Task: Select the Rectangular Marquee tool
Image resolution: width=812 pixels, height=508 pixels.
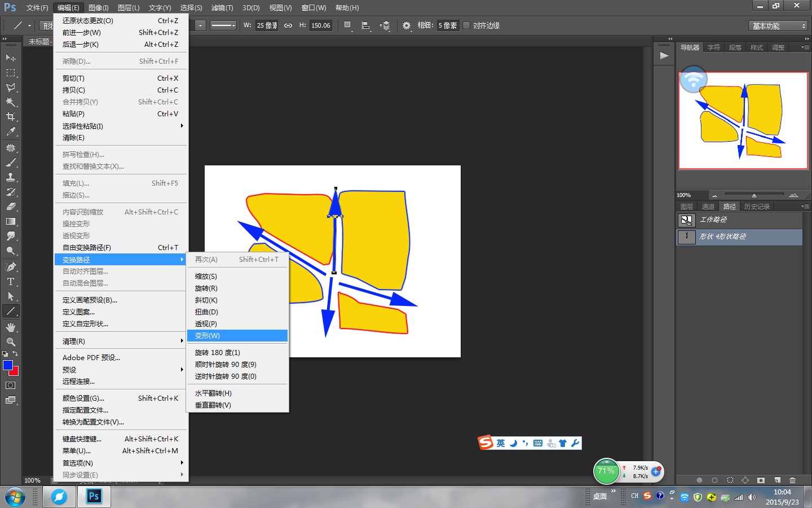Action: coord(11,73)
